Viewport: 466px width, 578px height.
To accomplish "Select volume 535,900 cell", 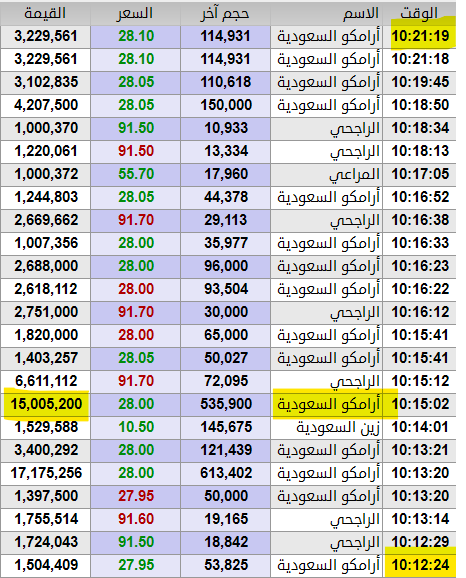I will coord(225,404).
